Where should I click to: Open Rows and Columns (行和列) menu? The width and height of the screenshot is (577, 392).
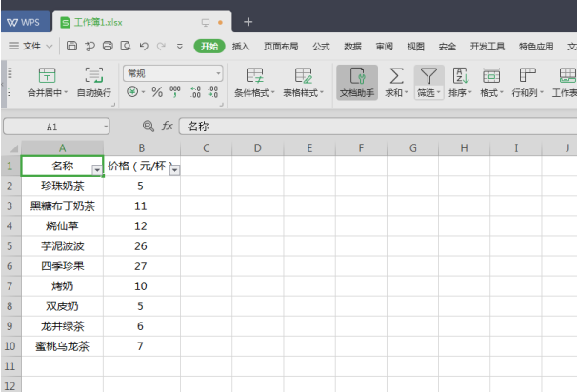tap(527, 83)
